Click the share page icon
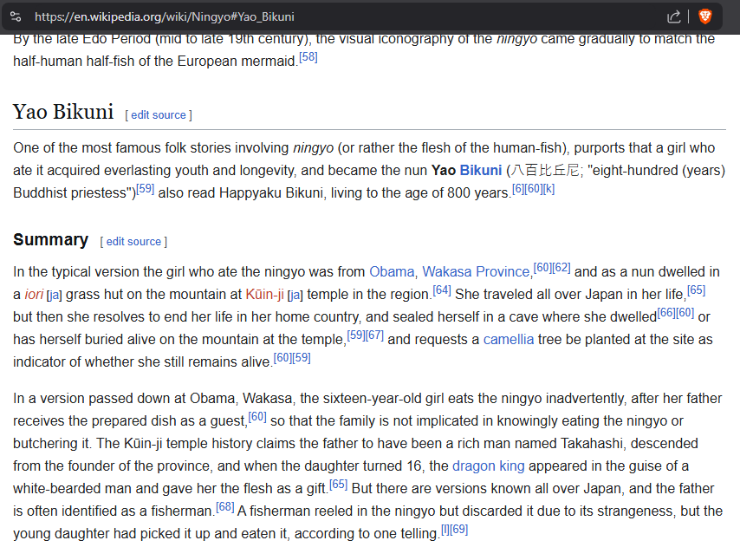Viewport: 740px width, 560px height. (x=674, y=17)
